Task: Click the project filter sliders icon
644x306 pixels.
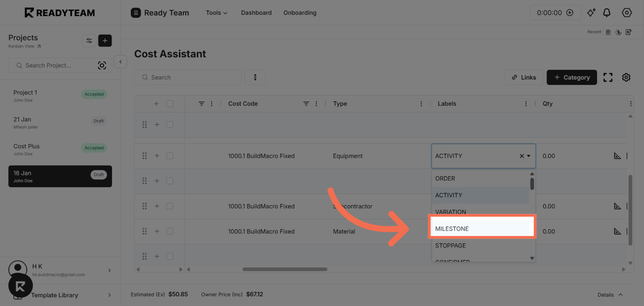Action: pyautogui.click(x=89, y=41)
